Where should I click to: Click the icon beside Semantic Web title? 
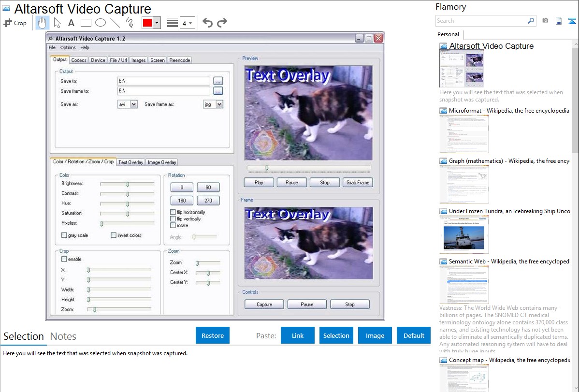[443, 261]
